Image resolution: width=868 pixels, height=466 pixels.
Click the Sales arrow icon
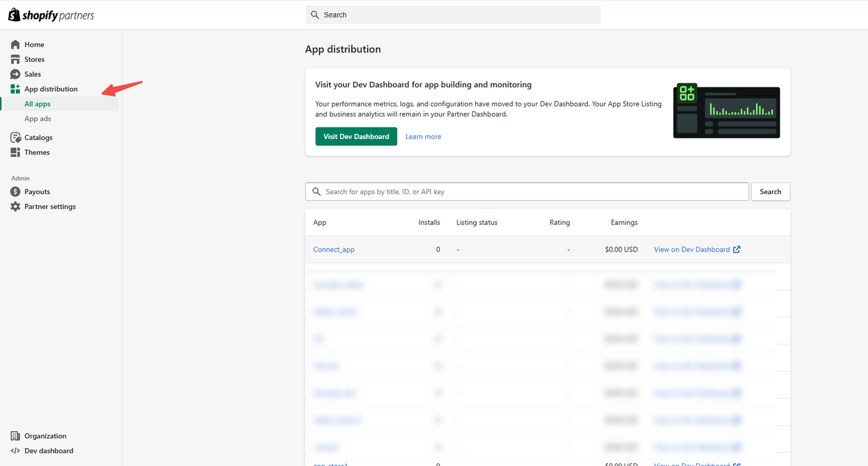coord(15,74)
